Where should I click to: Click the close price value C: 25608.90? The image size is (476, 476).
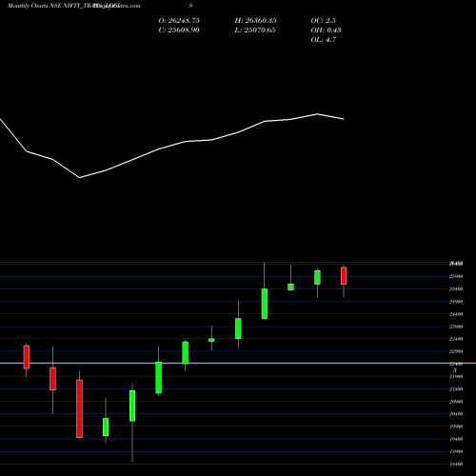click(x=179, y=30)
